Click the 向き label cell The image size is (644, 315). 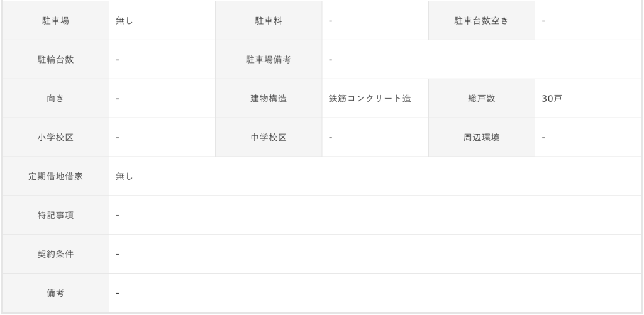coord(55,99)
